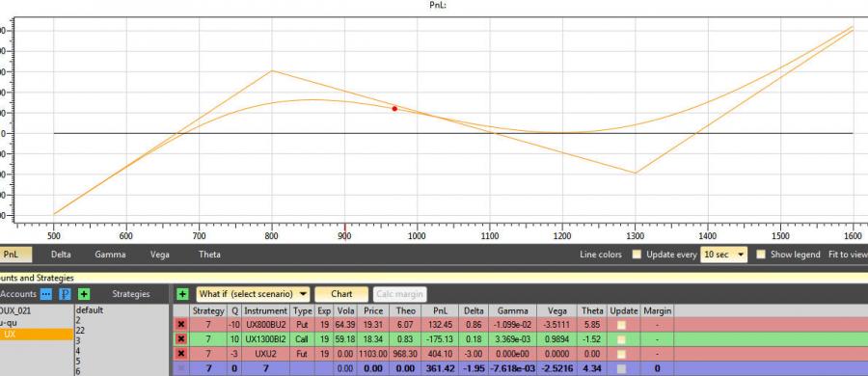Click the quantity -10 cell
The width and height of the screenshot is (868, 376).
pyautogui.click(x=234, y=325)
